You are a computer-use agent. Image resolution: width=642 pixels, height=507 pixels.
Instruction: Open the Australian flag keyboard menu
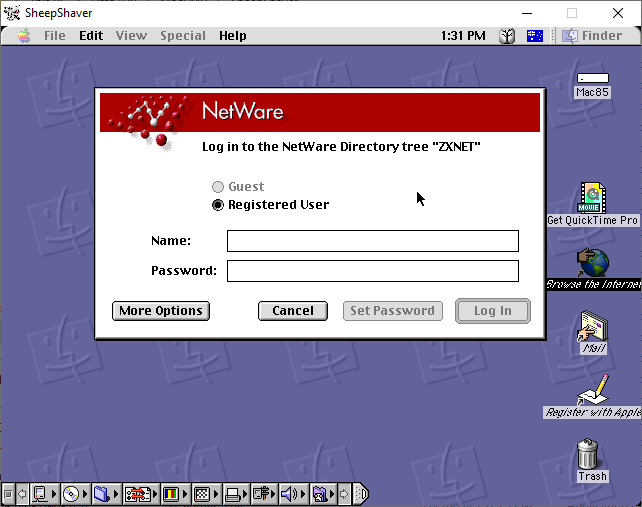tap(535, 36)
